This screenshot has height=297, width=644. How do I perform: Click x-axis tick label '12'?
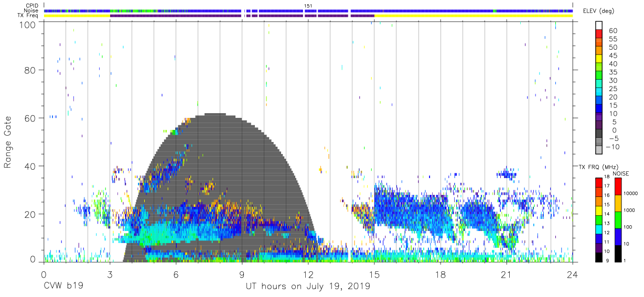(308, 273)
